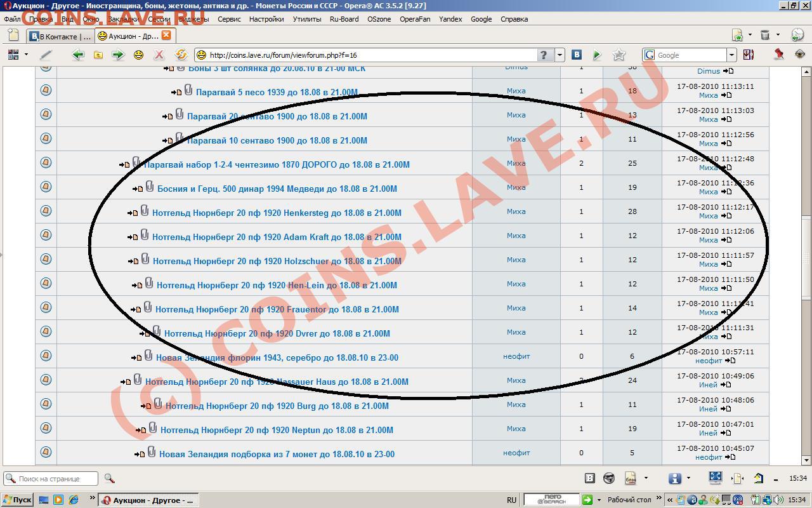
Task: Close the 'Аукцион' tab
Action: point(166,36)
